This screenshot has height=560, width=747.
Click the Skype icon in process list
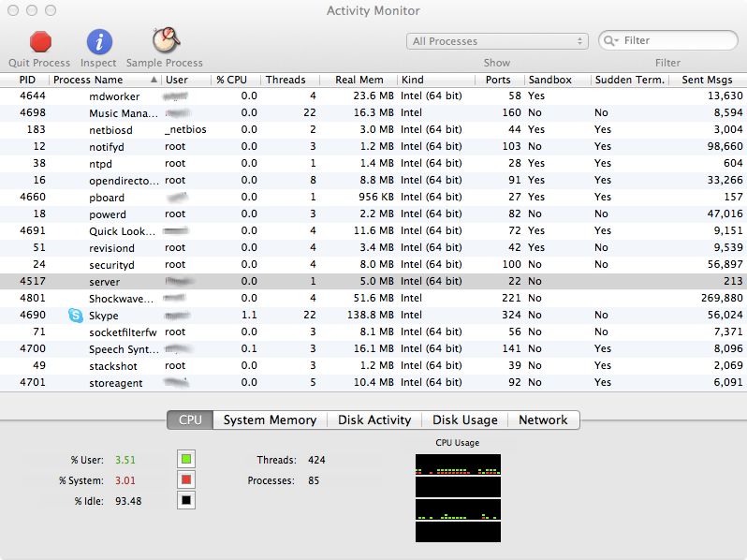[x=75, y=315]
